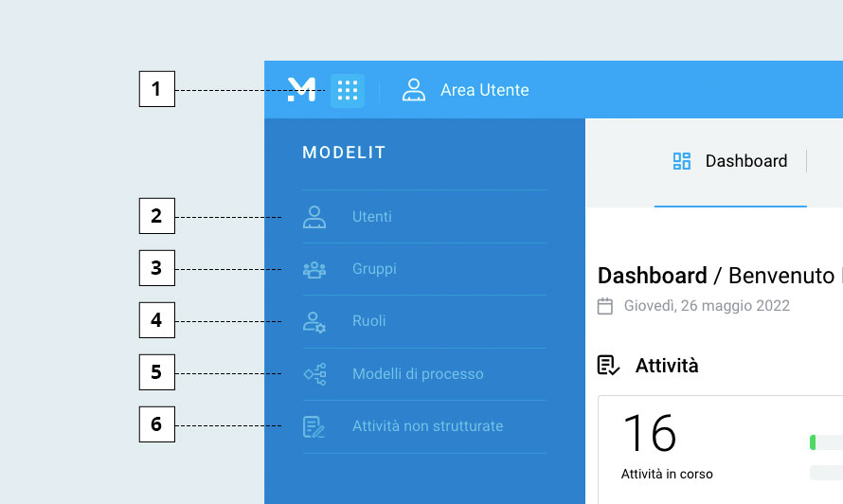Click the green progress bar

pyautogui.click(x=813, y=442)
